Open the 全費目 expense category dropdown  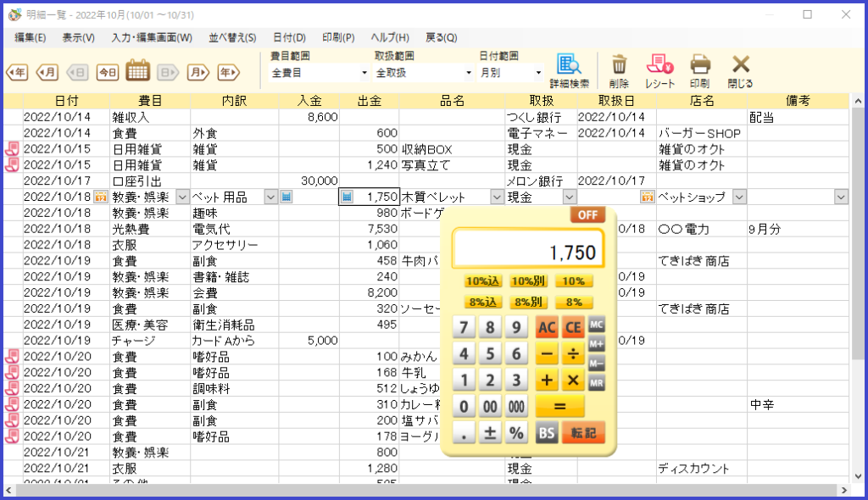click(318, 73)
